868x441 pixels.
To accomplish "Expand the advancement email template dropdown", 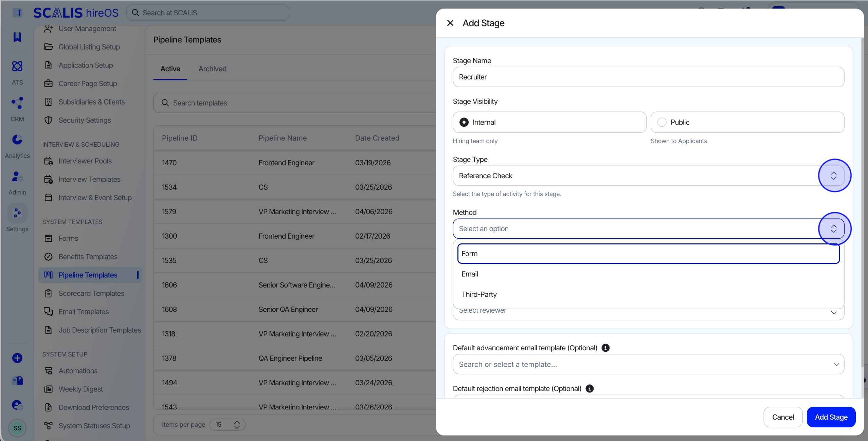I will point(836,364).
